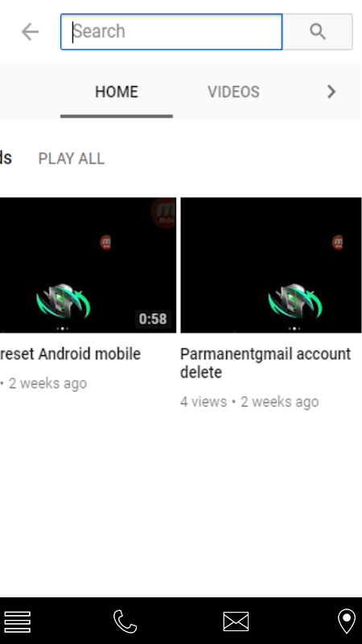The height and width of the screenshot is (644, 362).
Task: Open the Parmanentgmail account delete thumbnail
Action: coord(271,265)
